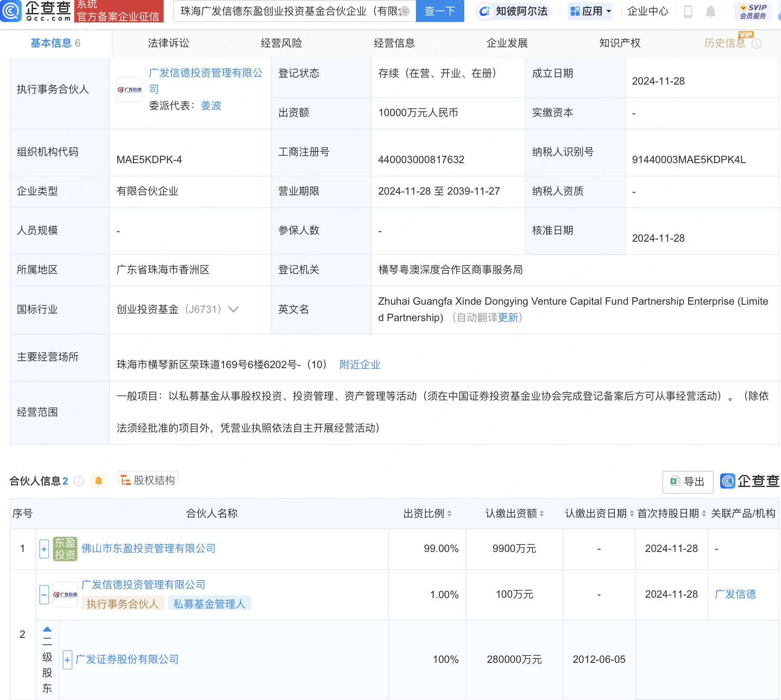Open 历史信息 VIP tab
Screen dimensions: 781x700
(x=725, y=43)
